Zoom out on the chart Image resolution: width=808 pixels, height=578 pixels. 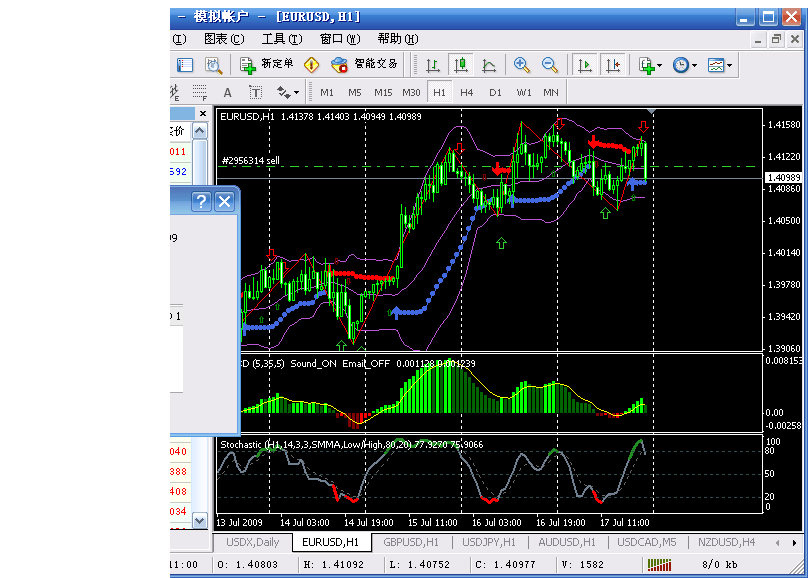tap(549, 65)
